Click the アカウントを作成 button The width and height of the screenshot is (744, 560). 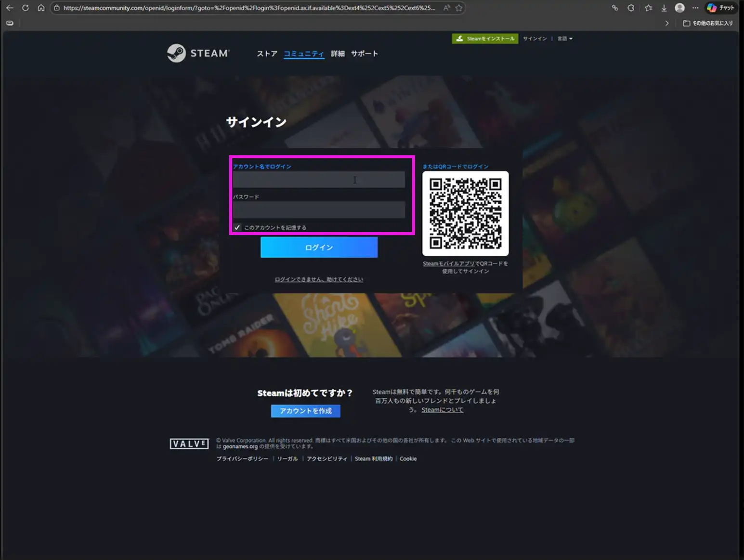coord(305,411)
